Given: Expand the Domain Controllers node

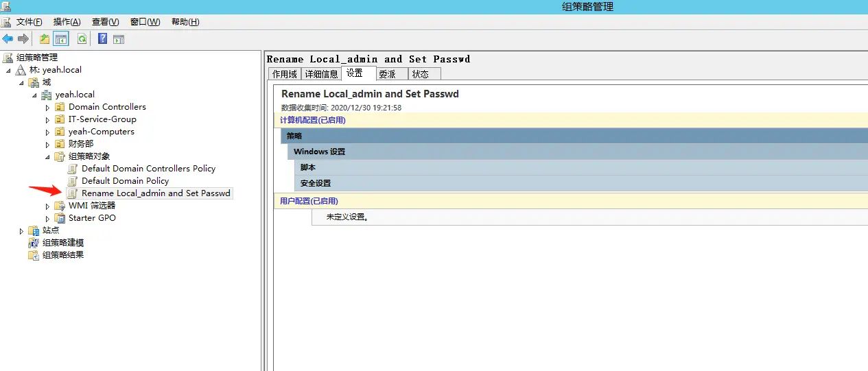Looking at the screenshot, I should click(x=48, y=108).
